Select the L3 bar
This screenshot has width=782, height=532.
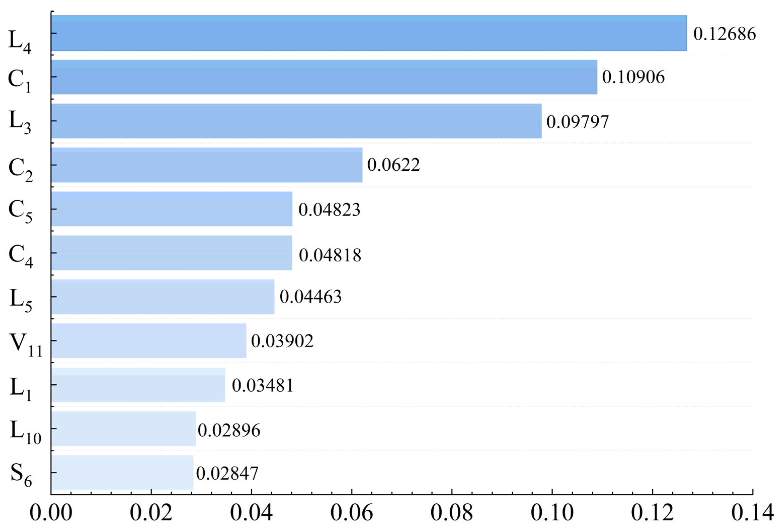(296, 121)
